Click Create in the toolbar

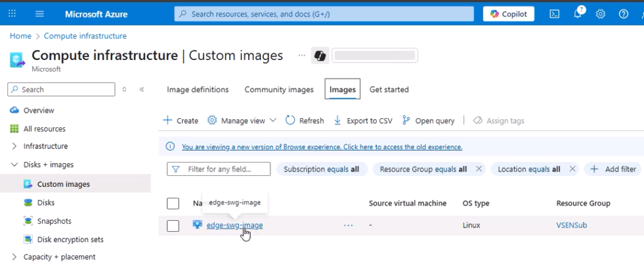click(x=181, y=121)
